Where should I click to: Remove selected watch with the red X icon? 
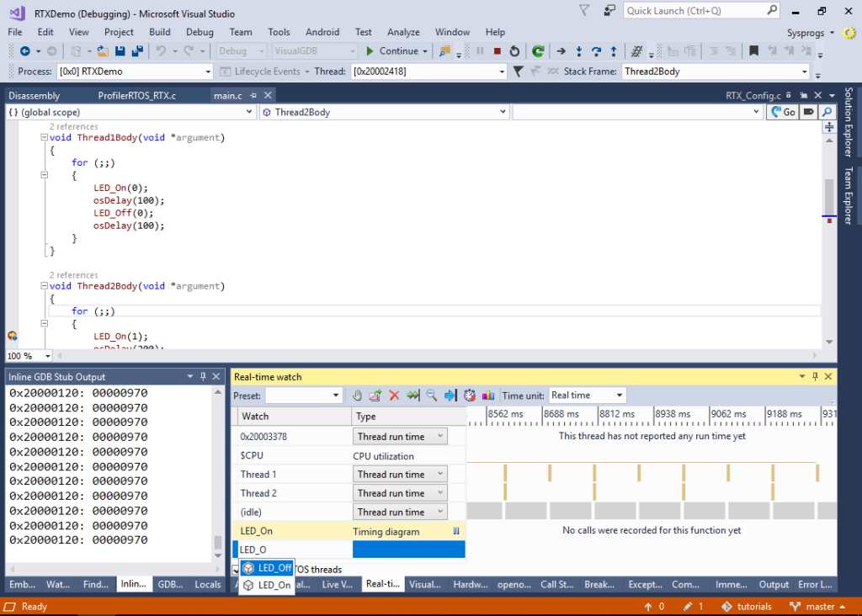click(394, 395)
